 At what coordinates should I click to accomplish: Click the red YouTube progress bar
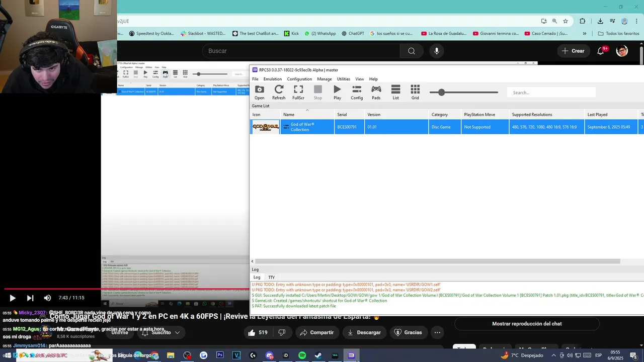126,289
